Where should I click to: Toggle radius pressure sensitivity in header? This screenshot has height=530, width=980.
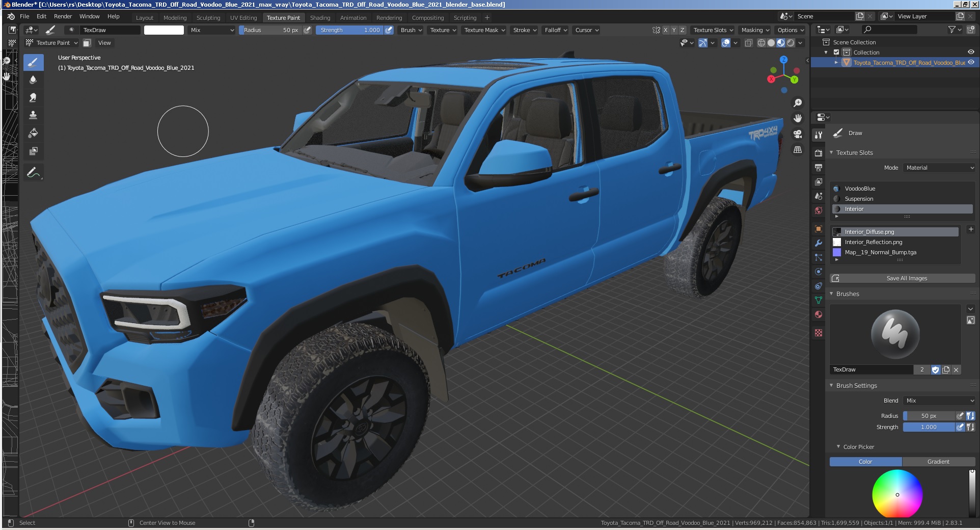click(307, 30)
